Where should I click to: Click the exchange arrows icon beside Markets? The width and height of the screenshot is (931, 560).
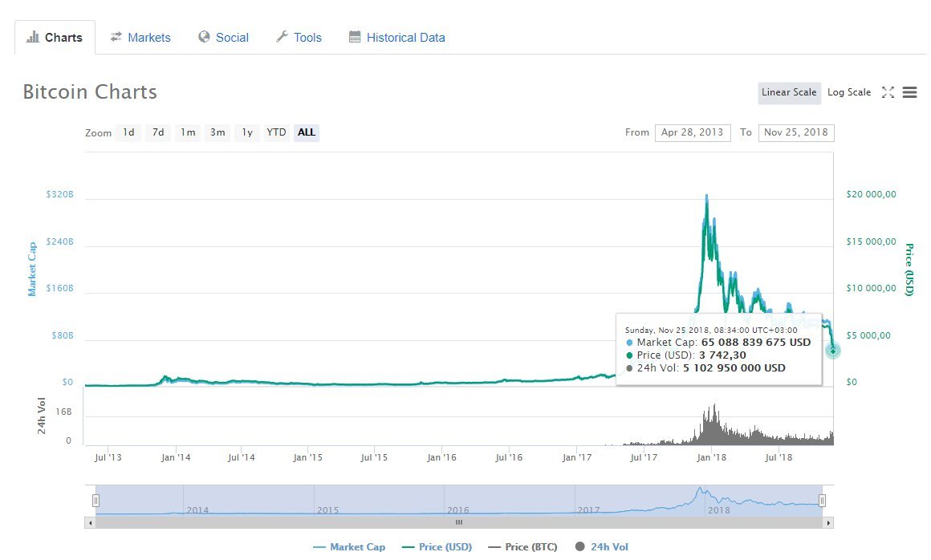click(116, 37)
